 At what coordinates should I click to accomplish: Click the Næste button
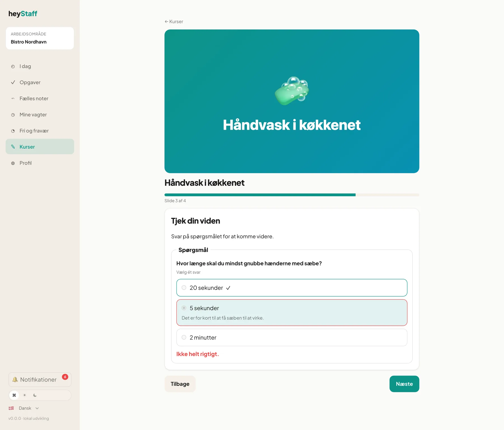(404, 384)
